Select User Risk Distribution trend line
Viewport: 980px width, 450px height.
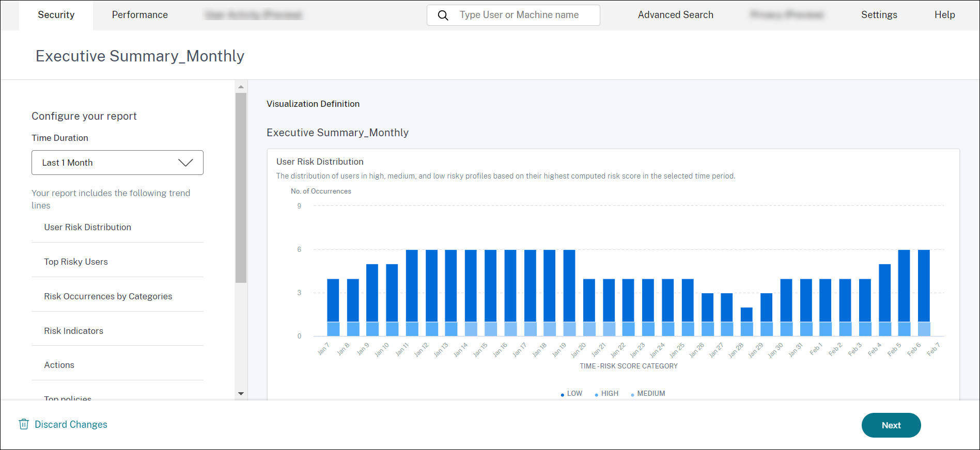click(x=87, y=227)
